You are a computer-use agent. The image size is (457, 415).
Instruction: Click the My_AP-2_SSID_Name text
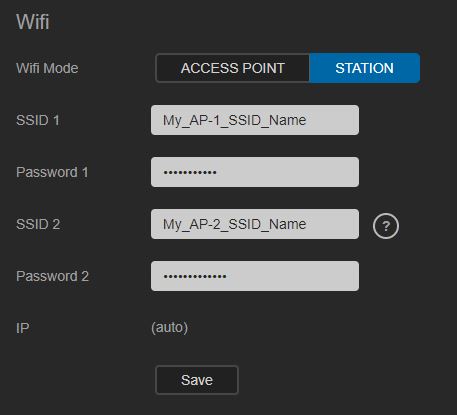pos(234,224)
